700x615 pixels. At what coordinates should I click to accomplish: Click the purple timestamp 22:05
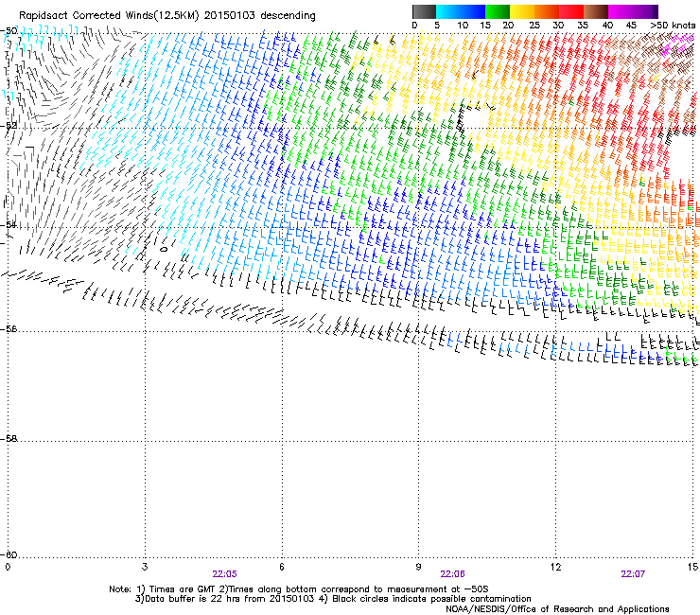[224, 574]
